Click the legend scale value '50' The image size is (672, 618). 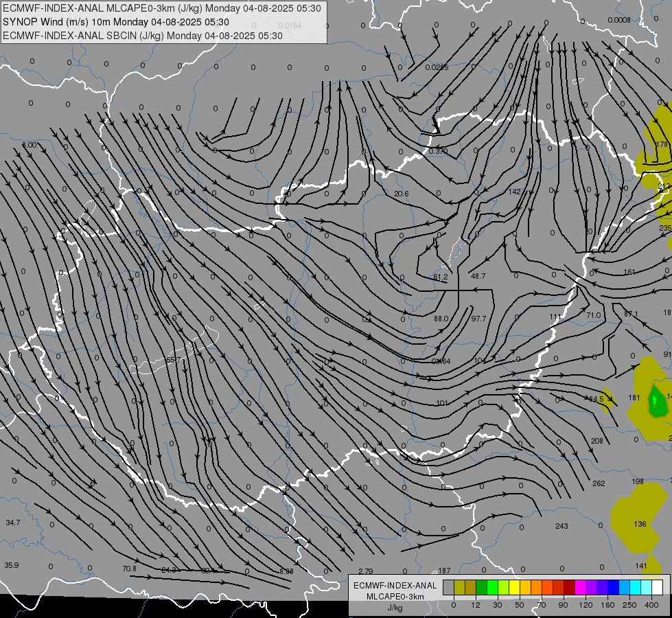tap(520, 605)
